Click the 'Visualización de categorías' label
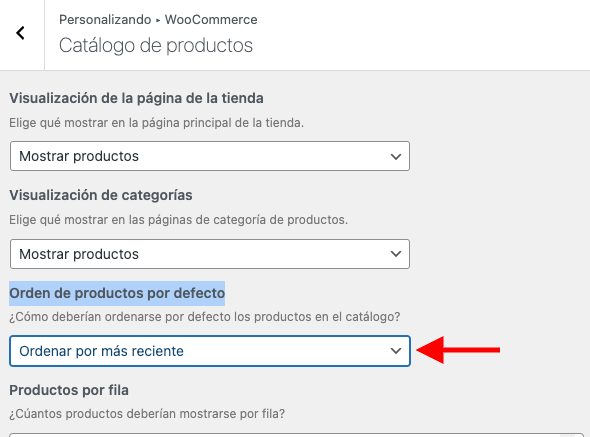 101,195
